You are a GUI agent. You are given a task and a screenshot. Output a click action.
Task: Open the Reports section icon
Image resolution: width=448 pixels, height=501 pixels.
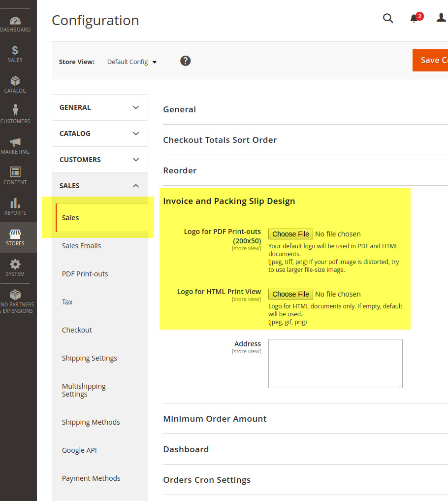point(15,205)
